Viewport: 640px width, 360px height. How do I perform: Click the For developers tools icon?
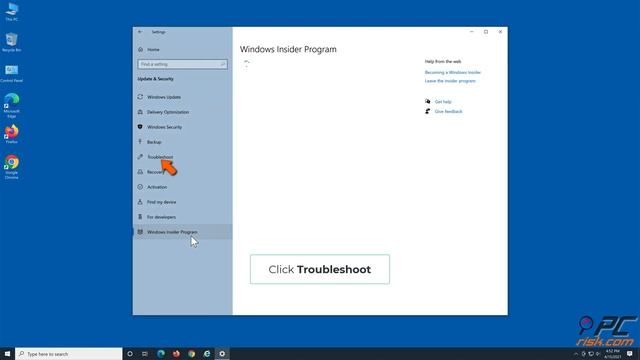[x=140, y=217]
